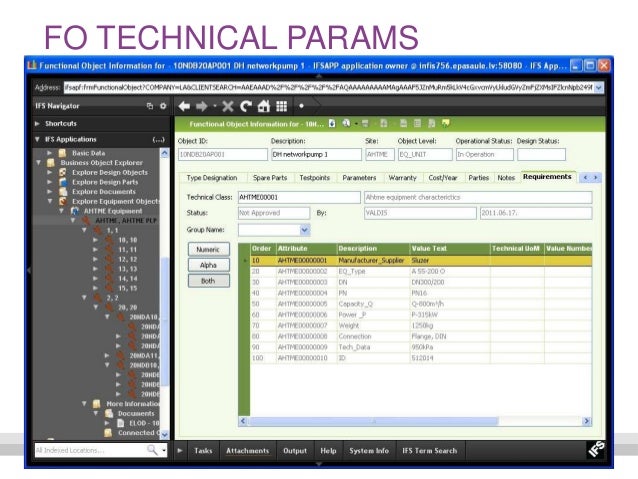Click the document icon next to form title

coord(332,123)
